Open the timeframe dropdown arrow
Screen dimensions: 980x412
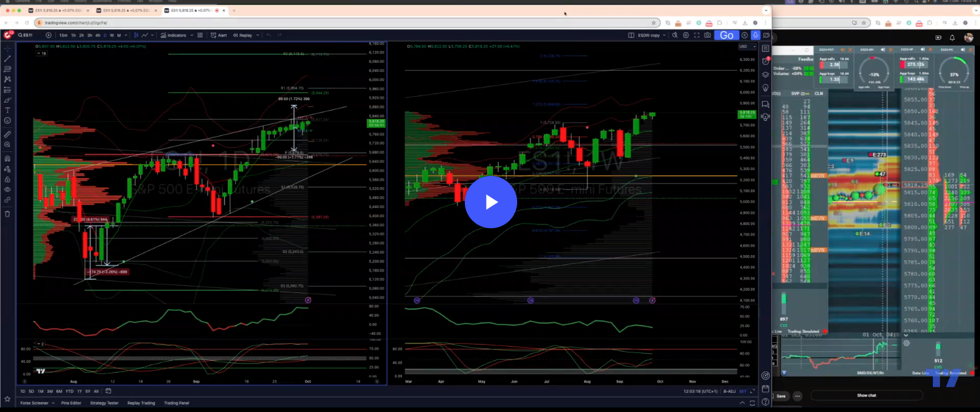pyautogui.click(x=126, y=35)
